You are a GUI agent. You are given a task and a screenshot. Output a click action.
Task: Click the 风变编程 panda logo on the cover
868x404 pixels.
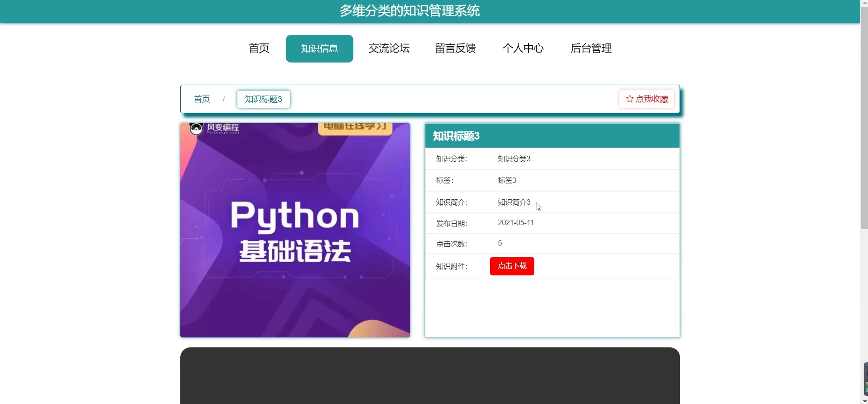click(x=196, y=129)
